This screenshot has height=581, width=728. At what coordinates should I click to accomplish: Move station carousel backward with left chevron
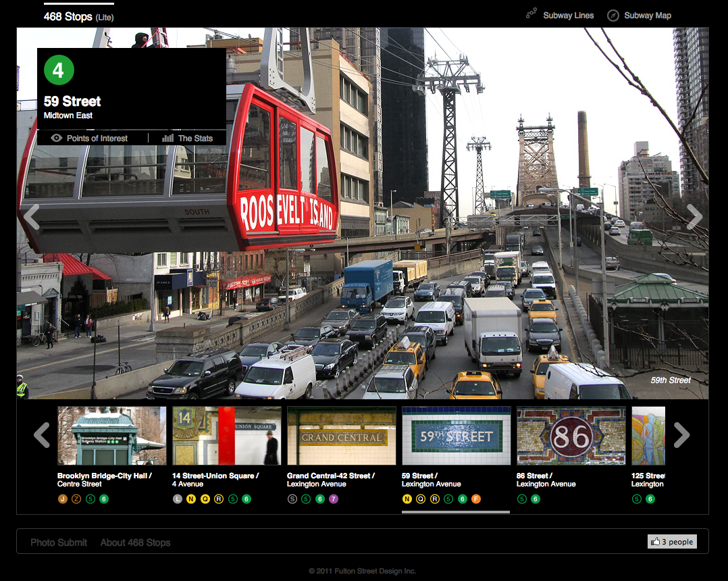[x=42, y=435]
